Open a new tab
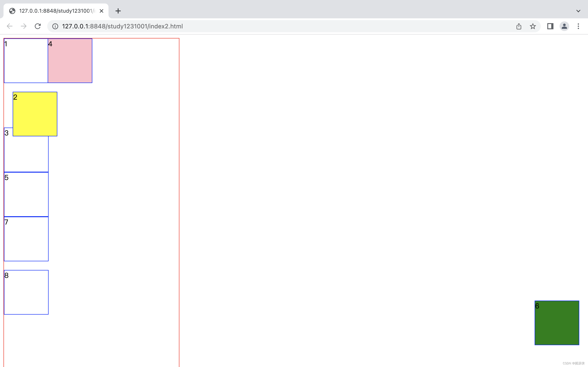The height and width of the screenshot is (367, 588). tap(118, 11)
